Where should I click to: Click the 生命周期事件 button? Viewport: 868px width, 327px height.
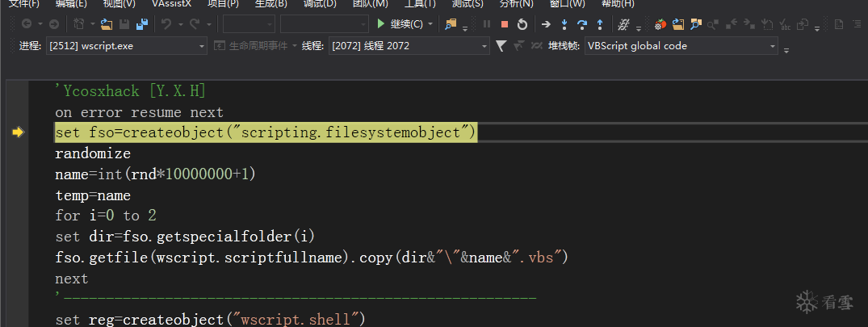[x=255, y=46]
